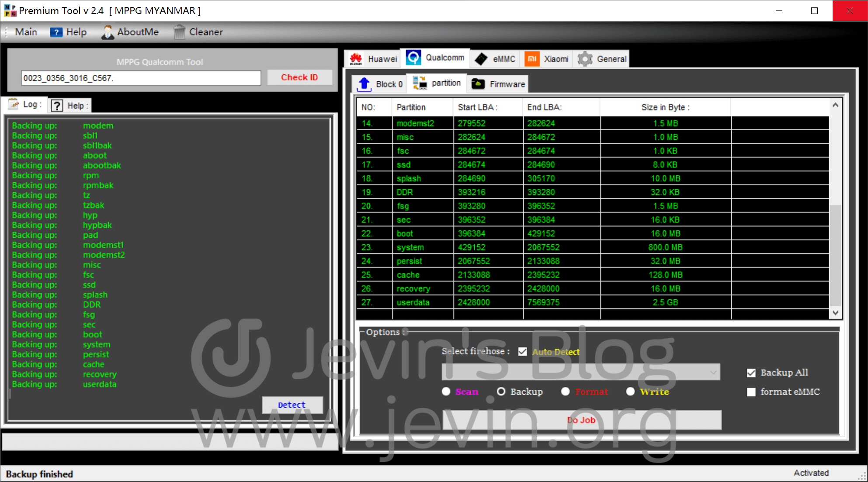Select the cache partition row
Image resolution: width=868 pixels, height=482 pixels.
(x=593, y=275)
